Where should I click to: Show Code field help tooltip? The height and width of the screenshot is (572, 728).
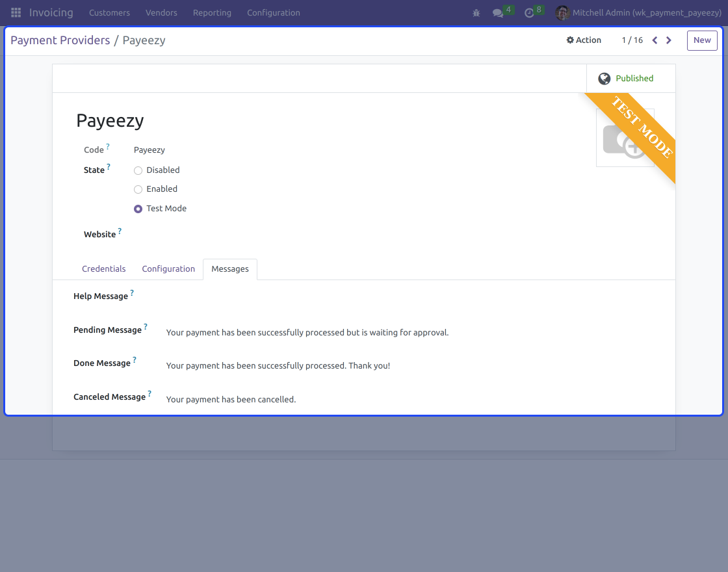[x=108, y=146]
